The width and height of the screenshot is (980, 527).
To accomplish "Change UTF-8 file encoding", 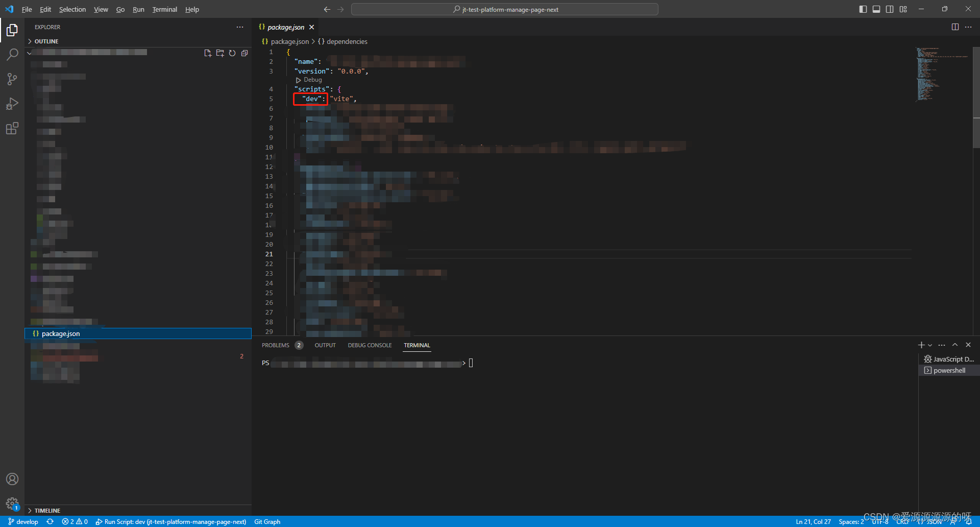I will point(880,521).
